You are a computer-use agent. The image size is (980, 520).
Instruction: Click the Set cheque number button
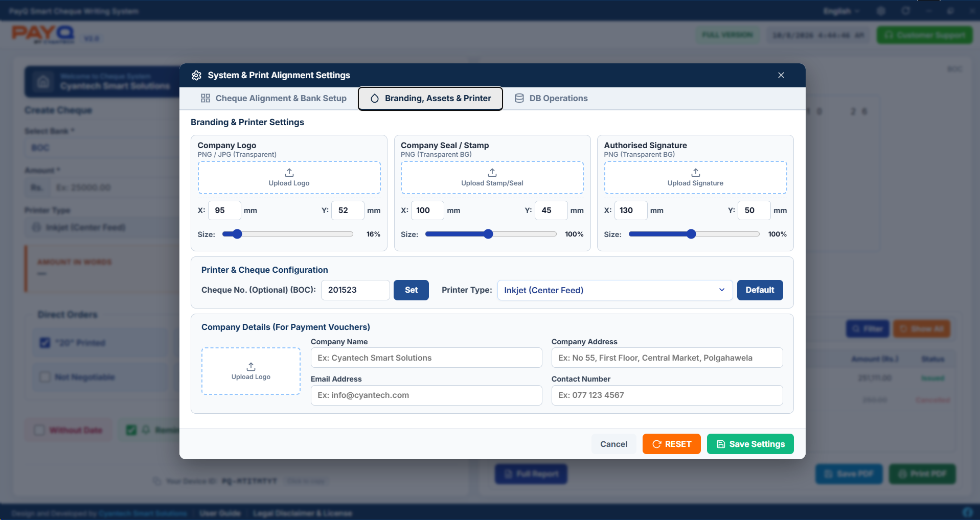click(411, 290)
